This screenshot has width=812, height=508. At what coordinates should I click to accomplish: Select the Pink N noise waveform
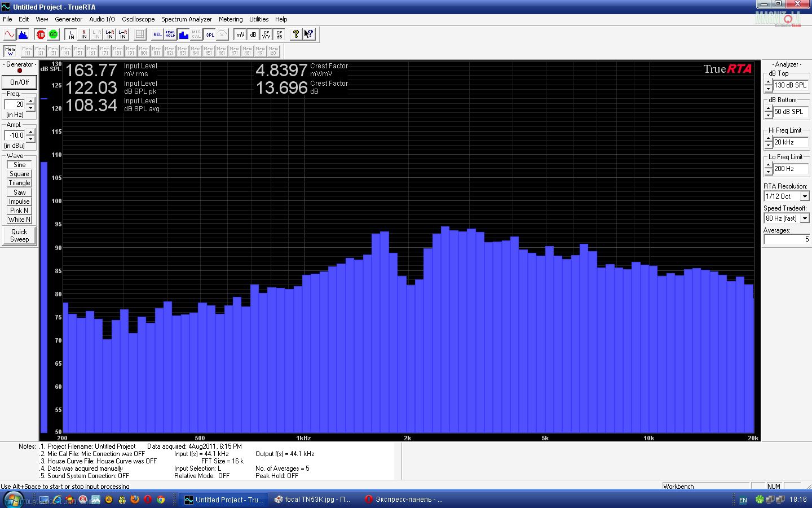[x=19, y=211]
